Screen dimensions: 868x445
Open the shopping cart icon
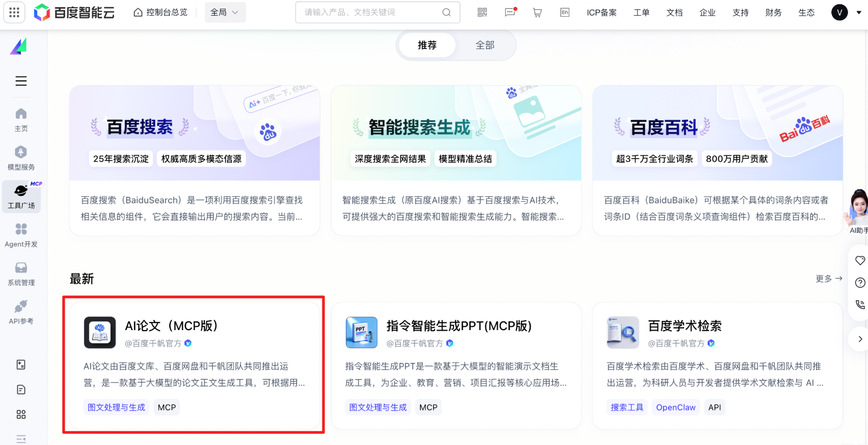(x=538, y=12)
